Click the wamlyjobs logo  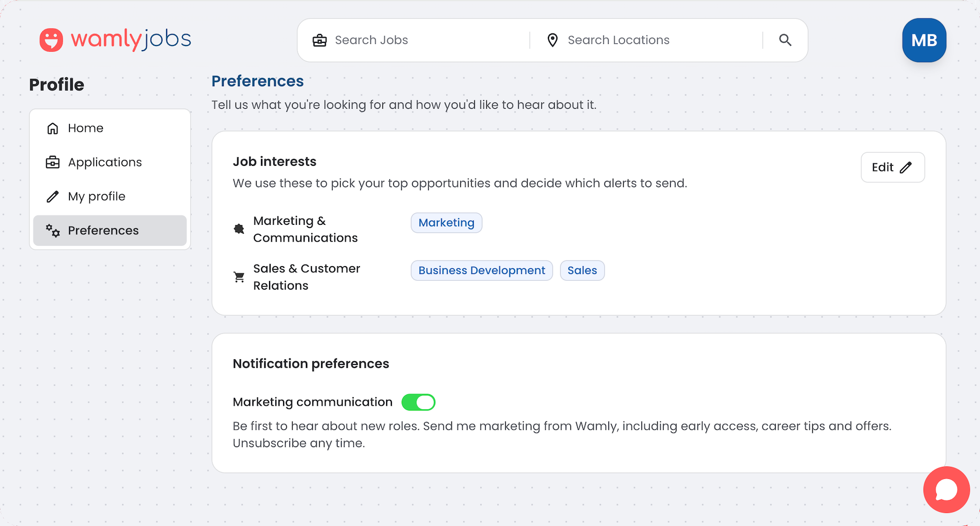click(115, 40)
